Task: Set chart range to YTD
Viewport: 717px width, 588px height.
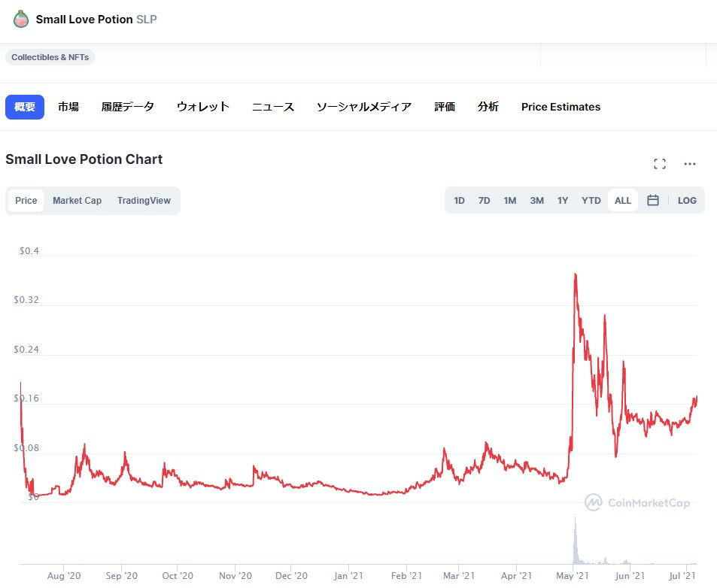Action: click(x=591, y=201)
